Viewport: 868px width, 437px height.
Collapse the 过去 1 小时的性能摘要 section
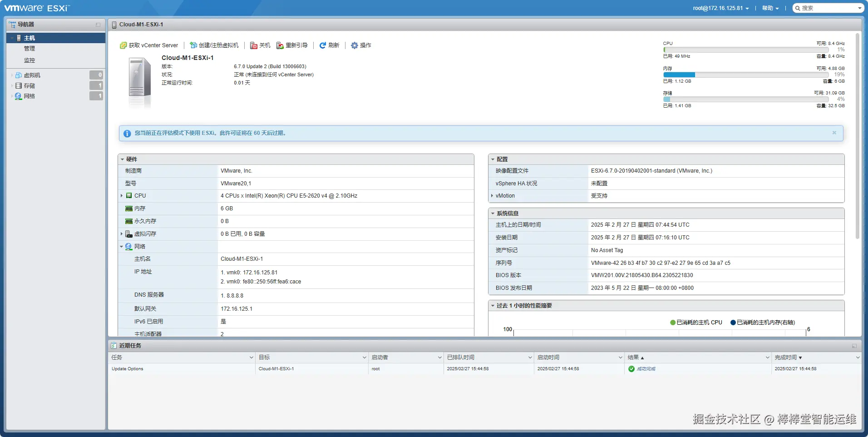493,306
